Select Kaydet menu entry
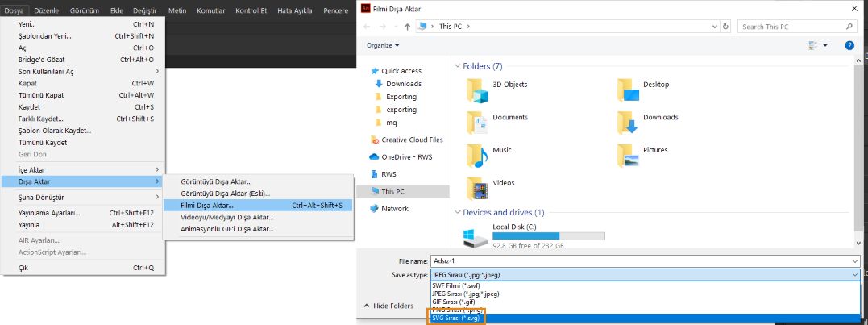 [82, 107]
